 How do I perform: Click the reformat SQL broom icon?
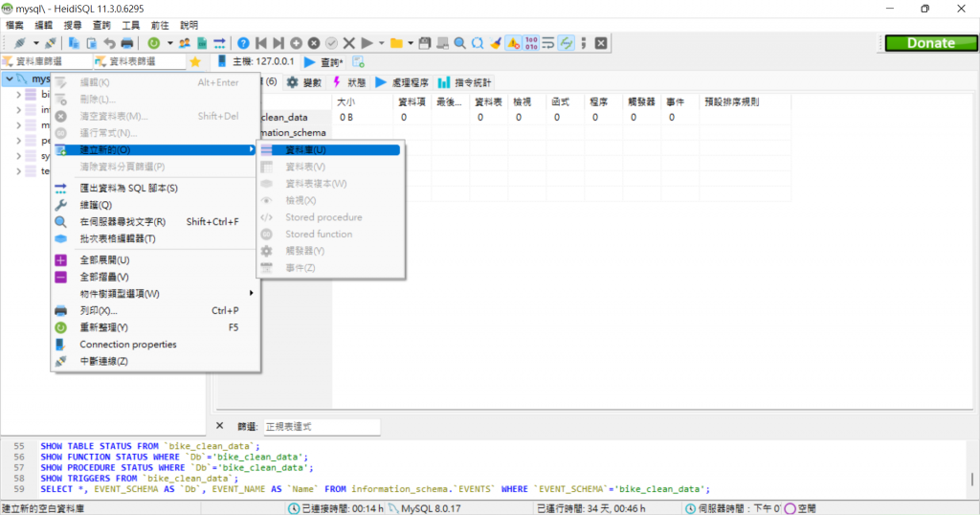coord(496,43)
